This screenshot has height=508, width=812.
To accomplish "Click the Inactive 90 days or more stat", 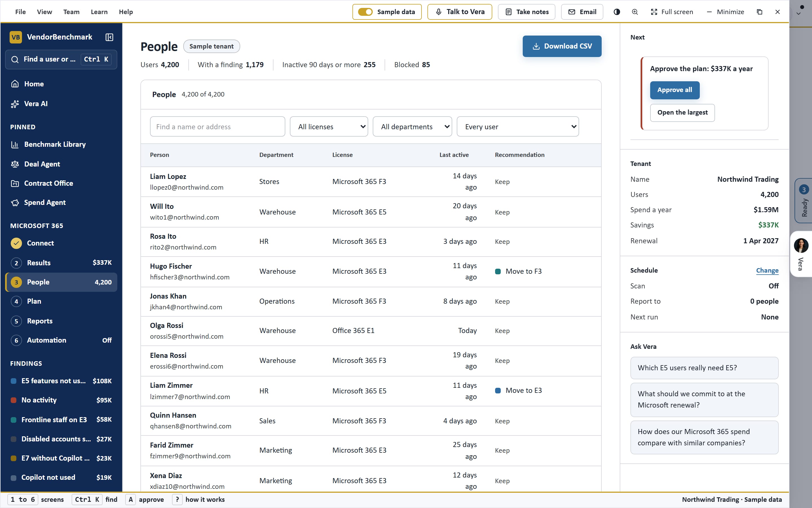I will [329, 65].
